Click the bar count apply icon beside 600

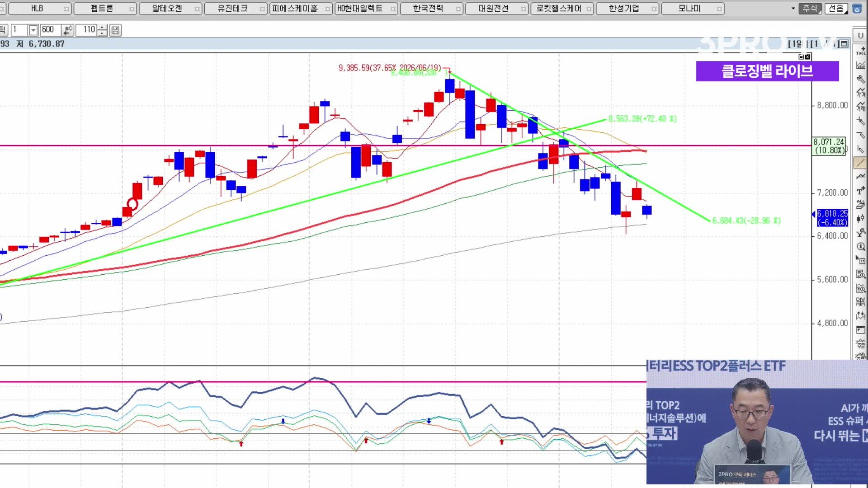tap(68, 30)
